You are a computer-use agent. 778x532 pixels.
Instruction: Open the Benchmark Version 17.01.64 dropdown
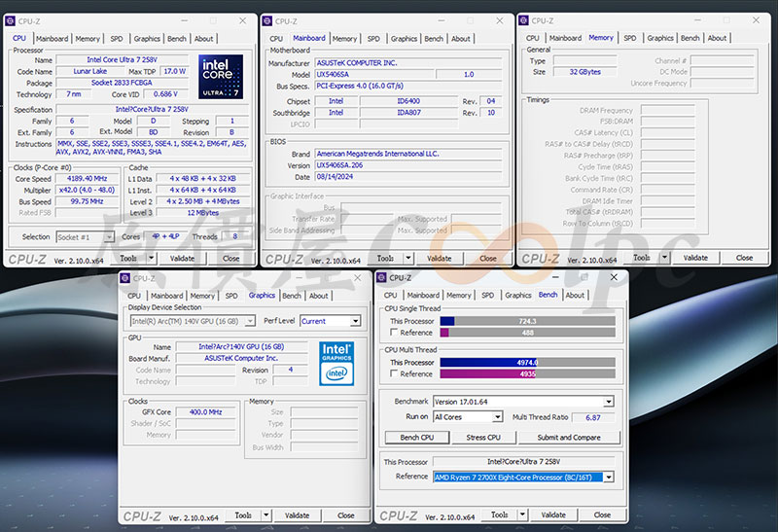point(609,402)
